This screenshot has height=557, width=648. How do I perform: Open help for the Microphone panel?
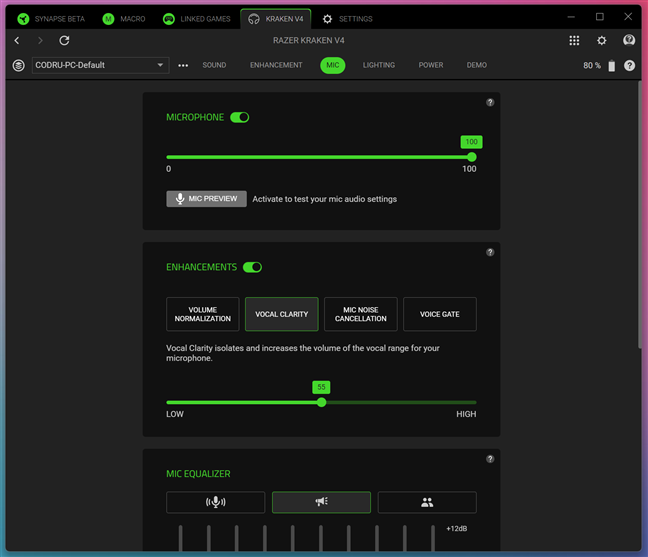[x=490, y=102]
